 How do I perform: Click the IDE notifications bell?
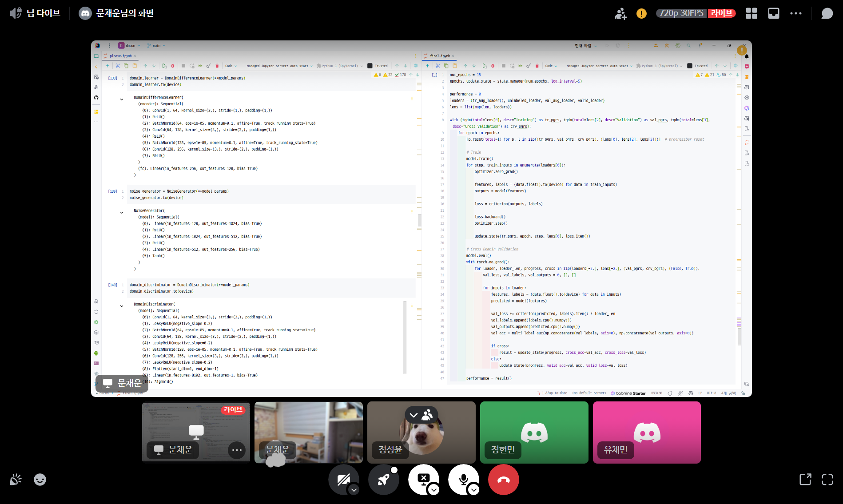tap(747, 56)
